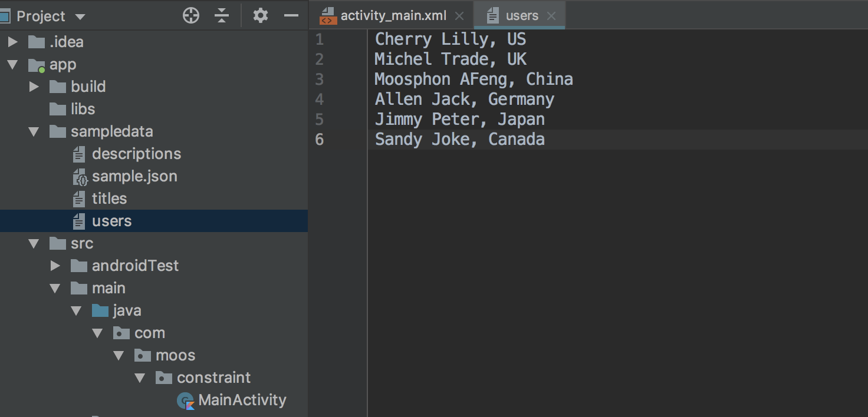Click the locate/scroll-from-source target icon
868x417 pixels.
[191, 16]
